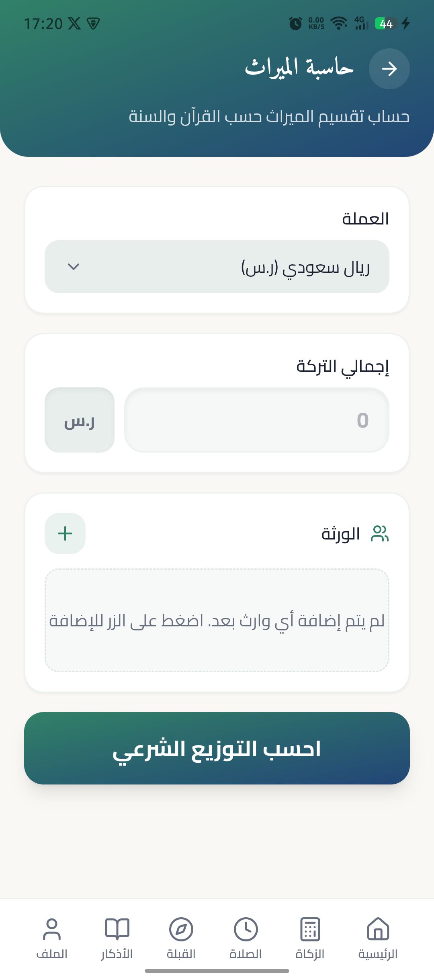The height and width of the screenshot is (980, 434).
Task: Click the total estate amount input field
Action: pos(256,420)
